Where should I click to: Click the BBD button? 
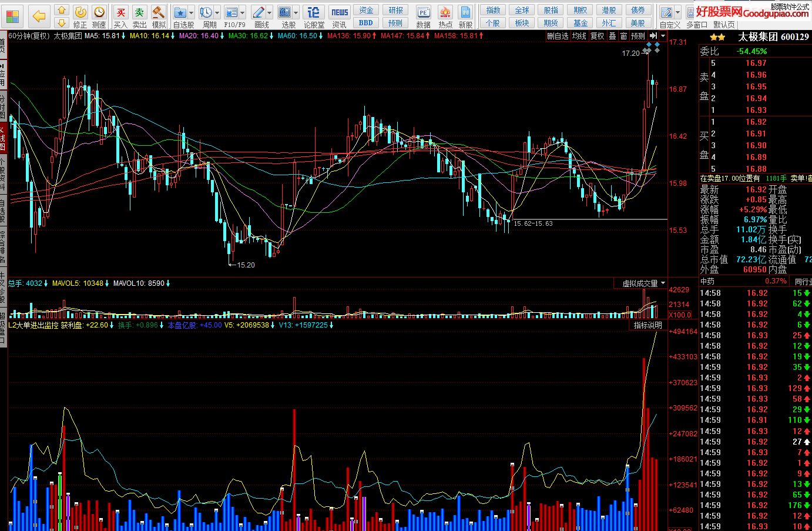coord(366,23)
